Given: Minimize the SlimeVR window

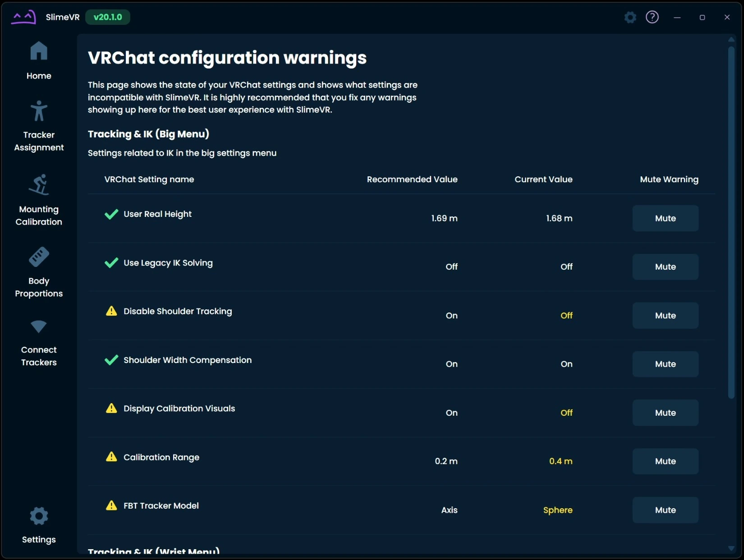Looking at the screenshot, I should (x=677, y=17).
